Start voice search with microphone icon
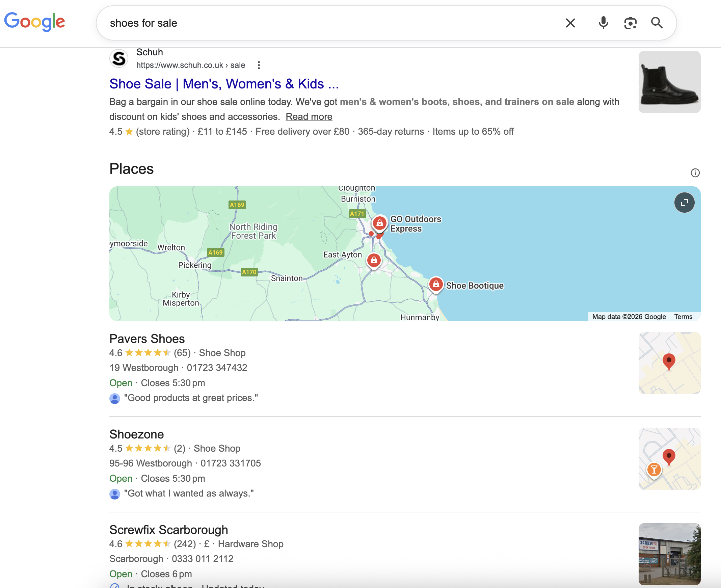The width and height of the screenshot is (721, 588). point(603,23)
